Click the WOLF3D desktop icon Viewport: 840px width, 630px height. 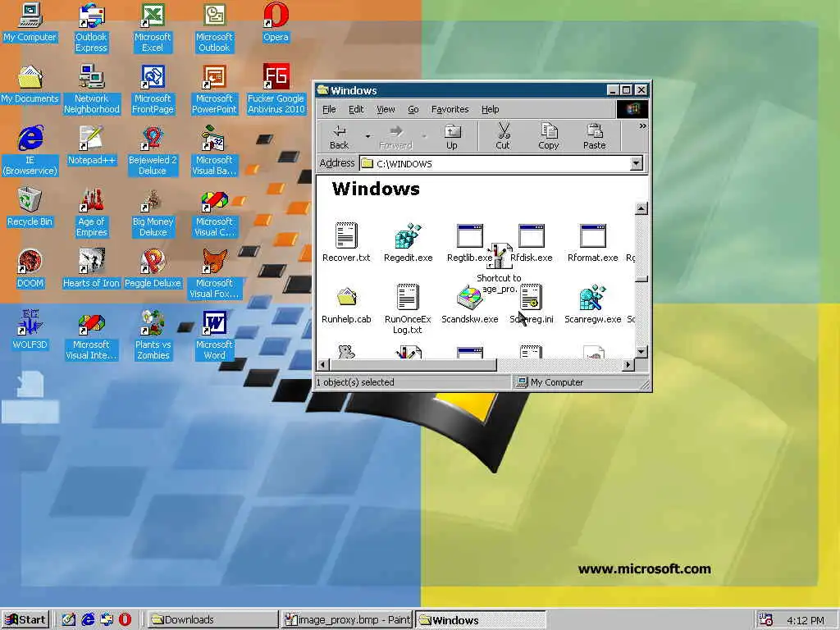tap(30, 331)
